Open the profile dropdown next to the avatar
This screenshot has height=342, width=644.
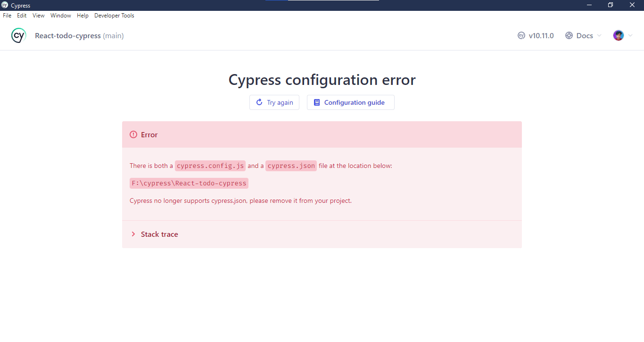631,35
